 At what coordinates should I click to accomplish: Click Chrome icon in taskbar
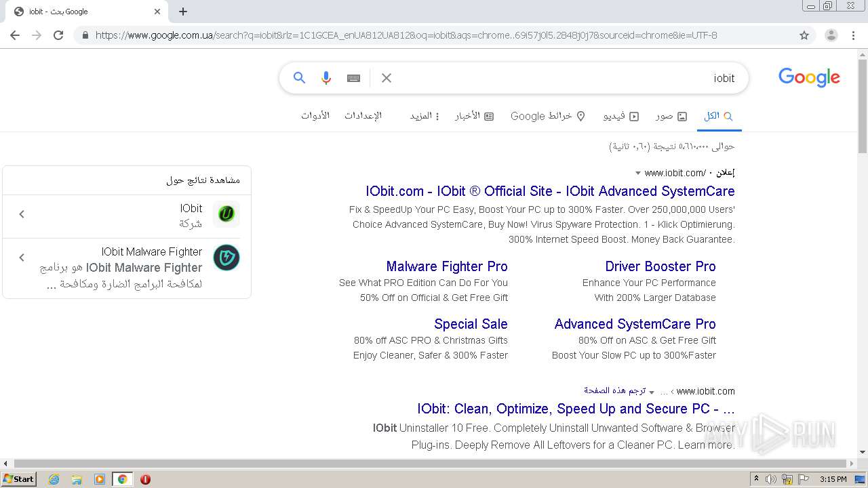(x=123, y=479)
